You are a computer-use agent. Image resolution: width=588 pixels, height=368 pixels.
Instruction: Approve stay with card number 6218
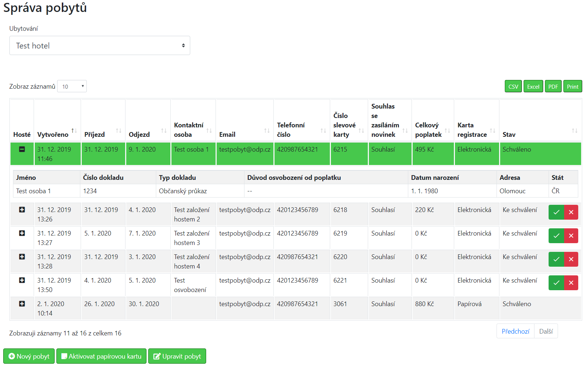(556, 212)
